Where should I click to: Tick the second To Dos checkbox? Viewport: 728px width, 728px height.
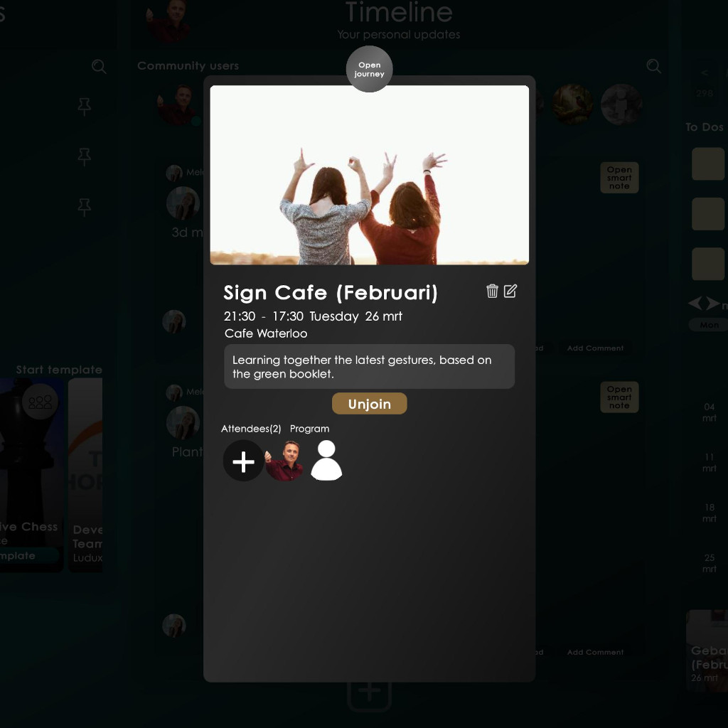tap(707, 214)
